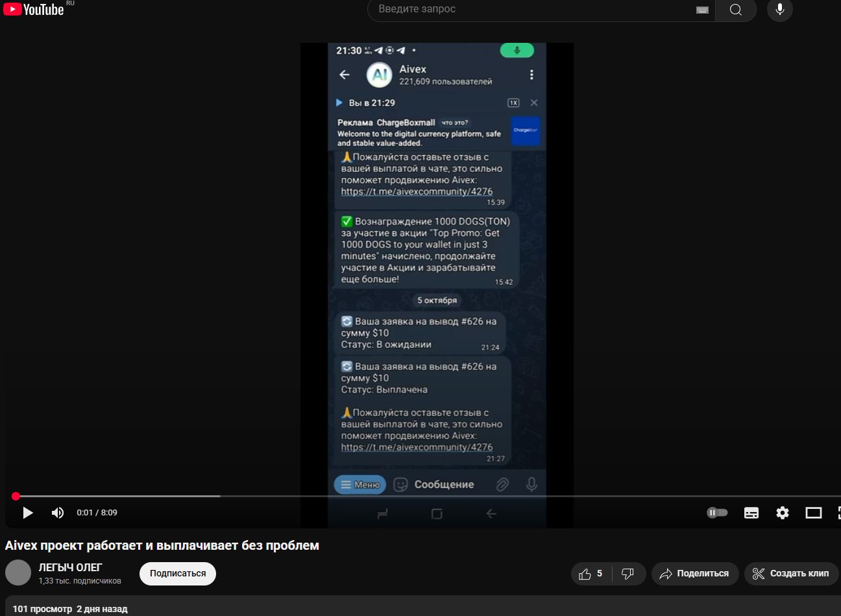
Task: Start voice search with microphone icon
Action: (x=780, y=9)
